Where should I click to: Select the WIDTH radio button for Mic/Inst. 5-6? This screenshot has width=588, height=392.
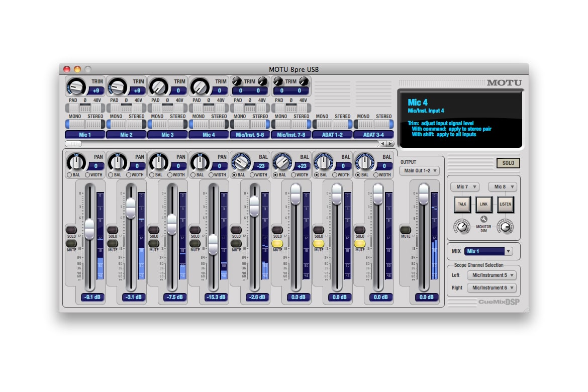pyautogui.click(x=252, y=175)
